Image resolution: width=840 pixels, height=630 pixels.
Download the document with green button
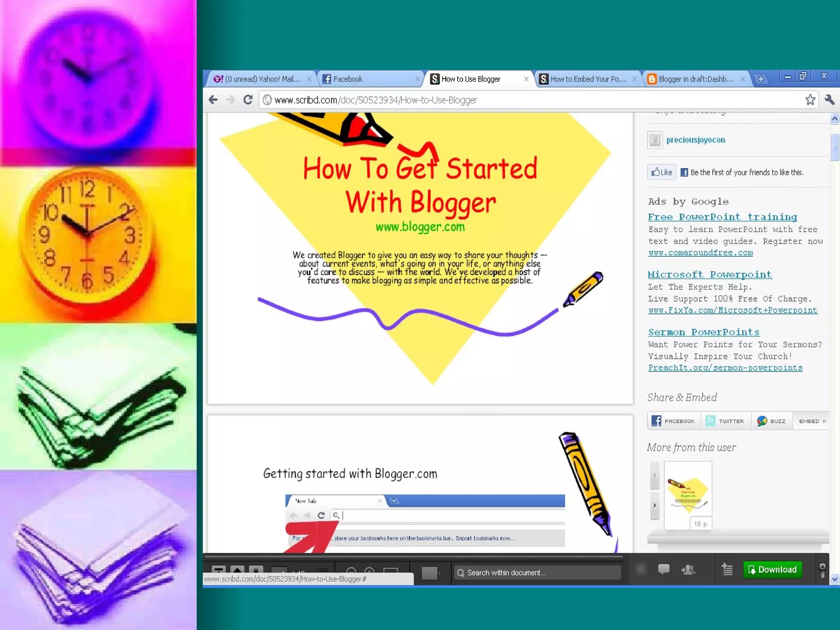[772, 569]
